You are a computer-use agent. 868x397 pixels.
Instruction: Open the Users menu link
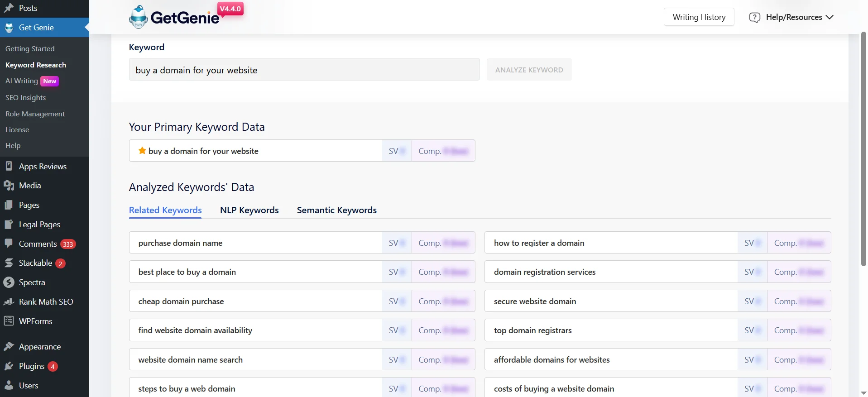[29, 386]
